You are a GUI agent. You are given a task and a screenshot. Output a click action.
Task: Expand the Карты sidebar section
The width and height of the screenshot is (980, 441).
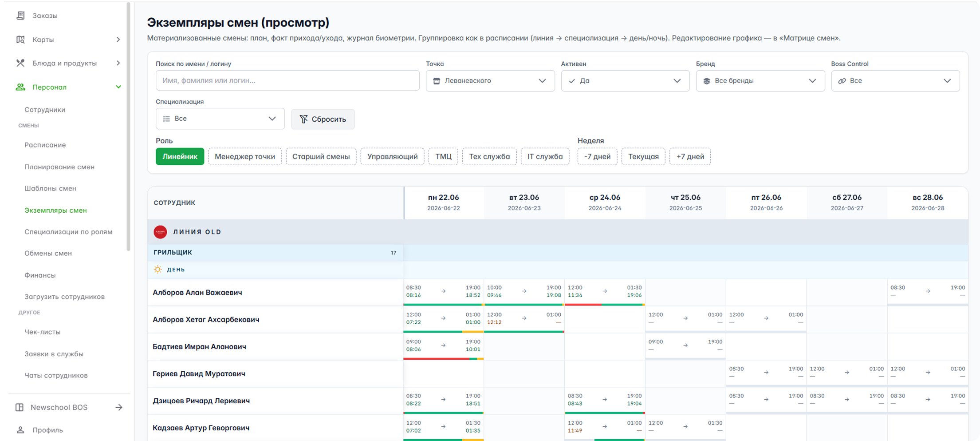click(x=118, y=40)
